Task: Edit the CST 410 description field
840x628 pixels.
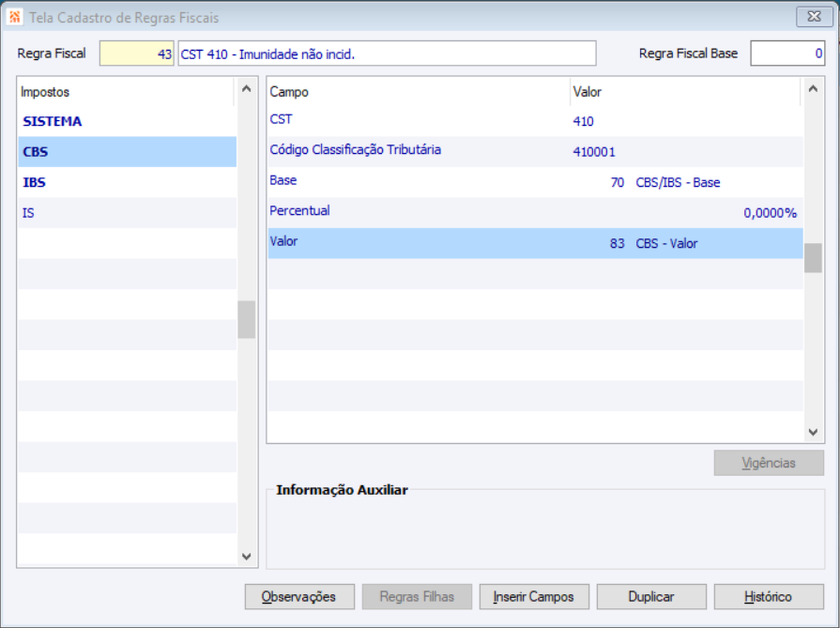Action: click(x=387, y=54)
